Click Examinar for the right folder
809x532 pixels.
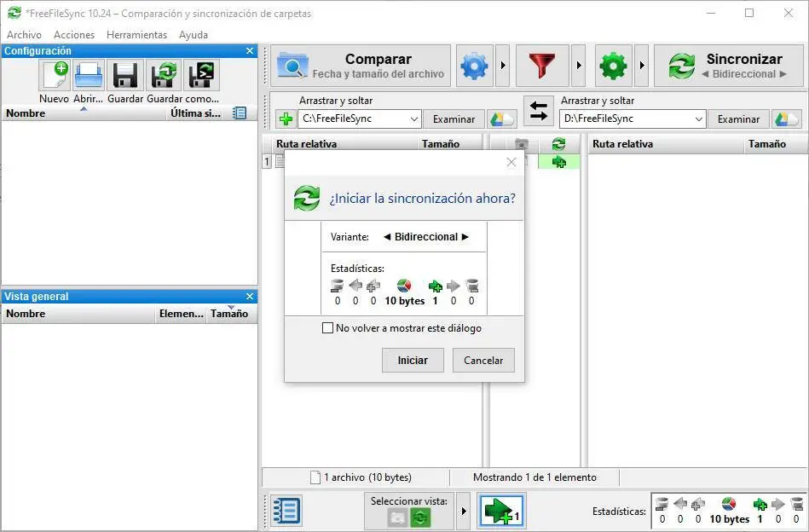click(738, 119)
